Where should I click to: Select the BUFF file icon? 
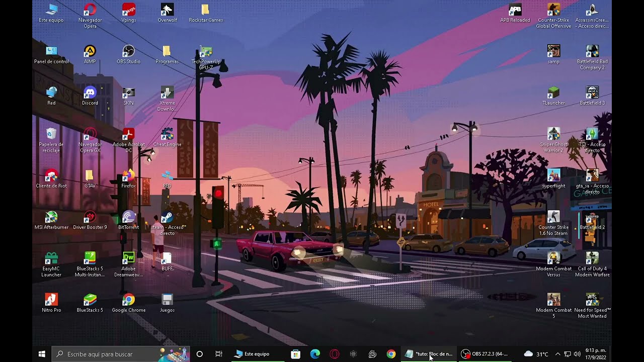[x=167, y=261]
